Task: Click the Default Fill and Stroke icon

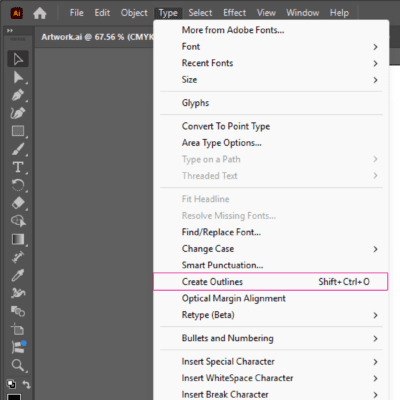Action: tap(11, 384)
